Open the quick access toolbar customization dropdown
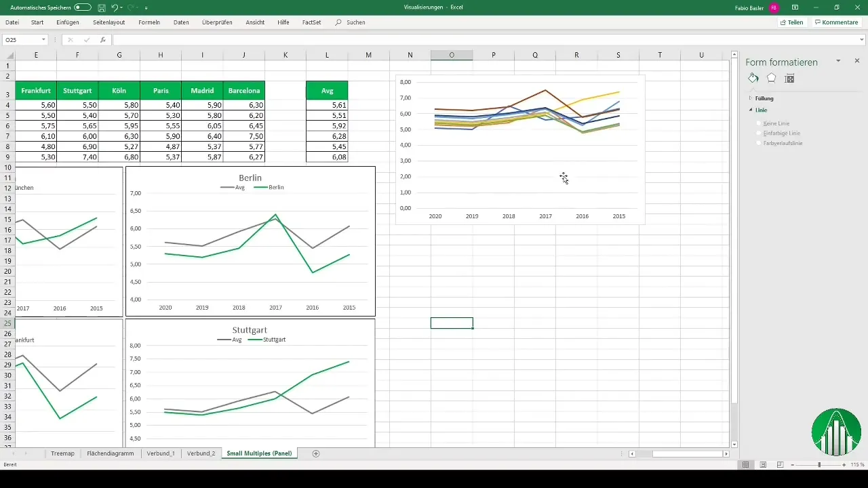Screen dimensions: 868x488 (146, 7)
